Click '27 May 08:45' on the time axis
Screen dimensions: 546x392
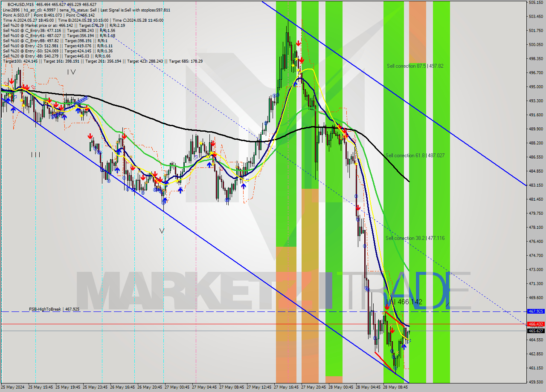pos(232,387)
